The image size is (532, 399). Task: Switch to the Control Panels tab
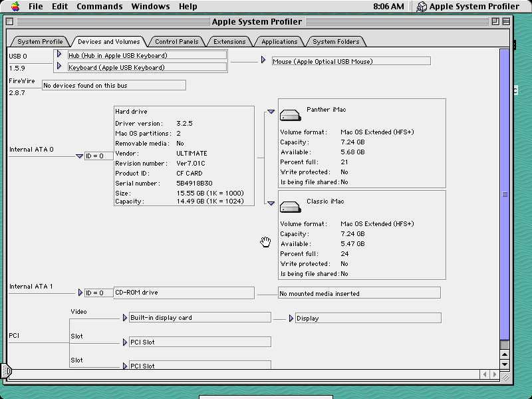pyautogui.click(x=176, y=42)
